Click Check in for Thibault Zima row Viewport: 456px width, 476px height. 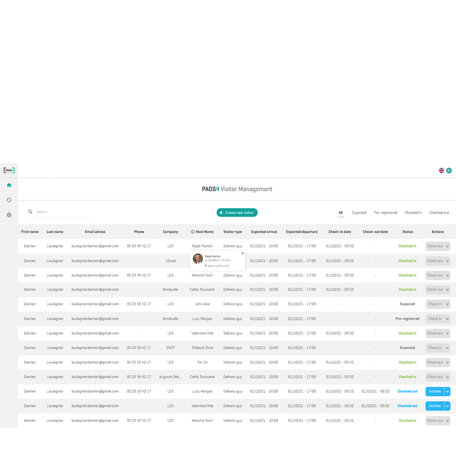435,348
